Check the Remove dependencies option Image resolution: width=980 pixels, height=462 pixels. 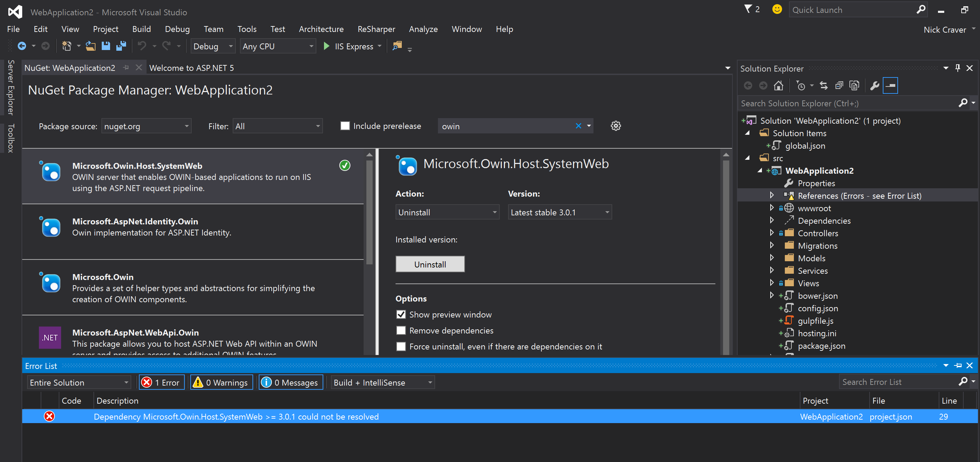[401, 330]
